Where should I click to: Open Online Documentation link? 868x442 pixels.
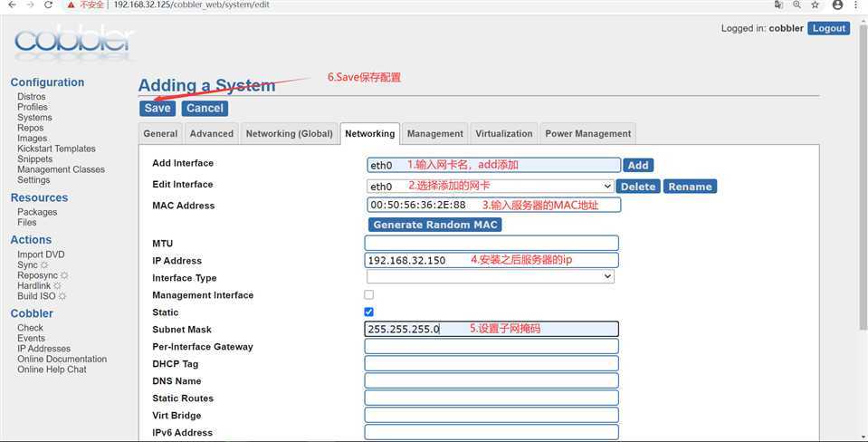coord(62,359)
